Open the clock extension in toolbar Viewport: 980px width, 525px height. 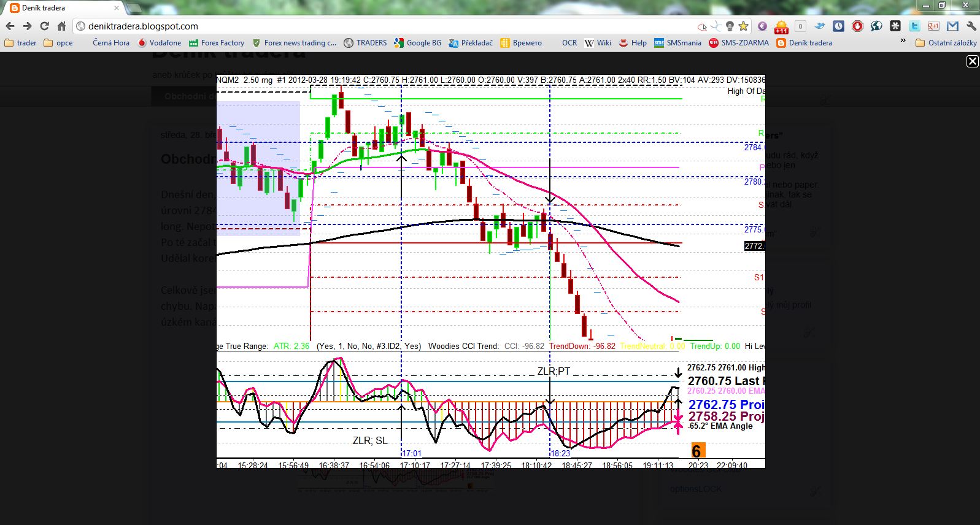click(838, 26)
